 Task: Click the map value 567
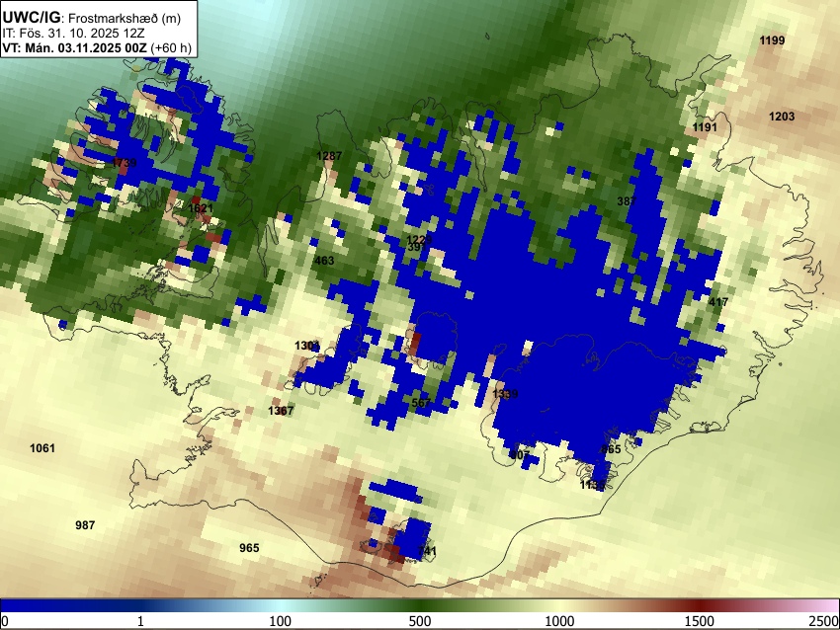click(x=421, y=403)
